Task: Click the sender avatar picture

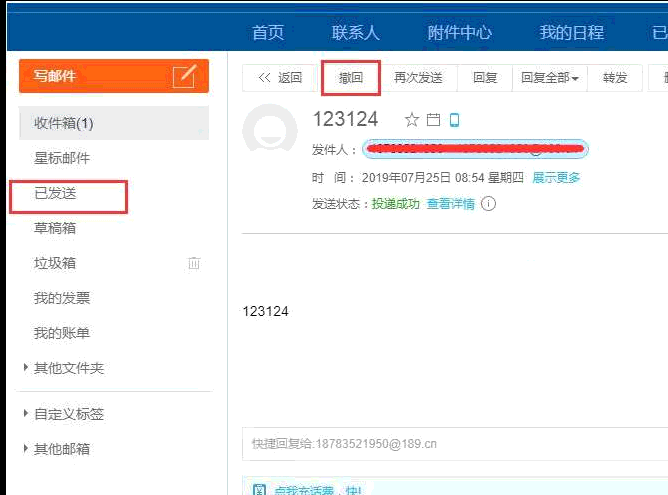Action: pos(270,131)
